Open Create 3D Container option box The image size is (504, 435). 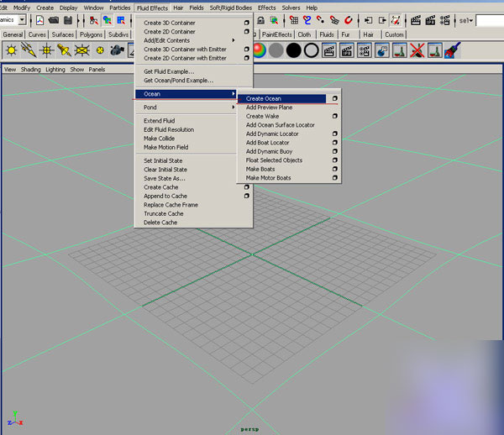(246, 23)
